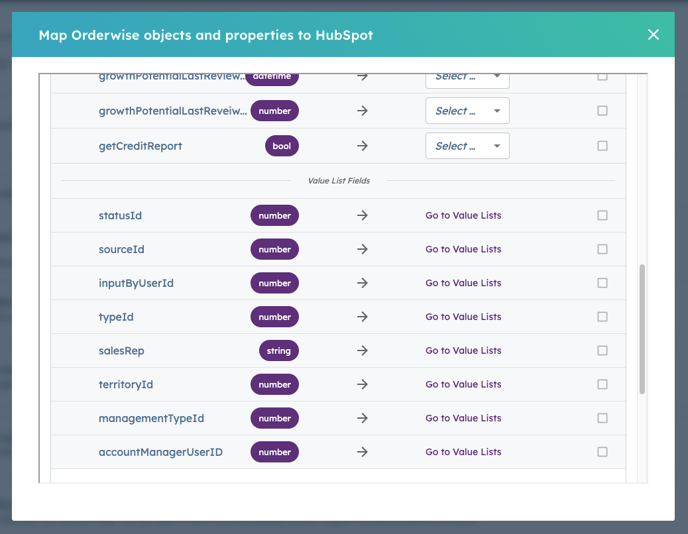Screen dimensions: 688x534
Task: Select the managementTypeId row checkbox
Action: click(602, 418)
